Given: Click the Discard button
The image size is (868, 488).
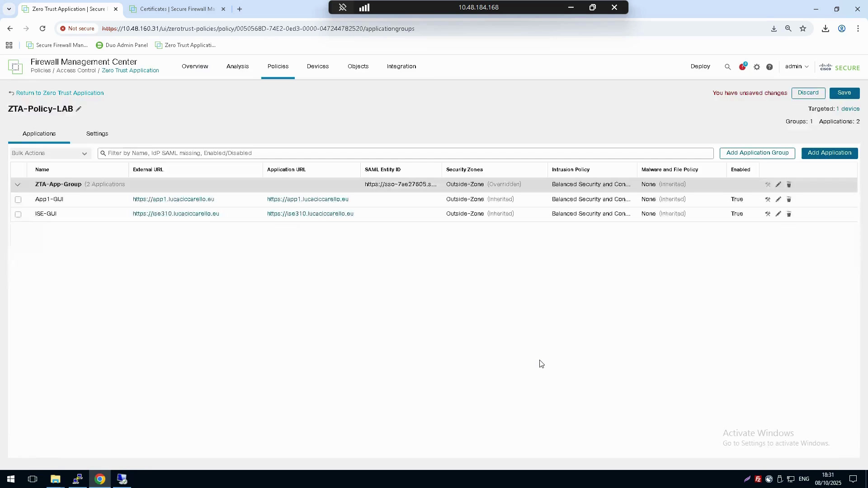Looking at the screenshot, I should [x=808, y=93].
